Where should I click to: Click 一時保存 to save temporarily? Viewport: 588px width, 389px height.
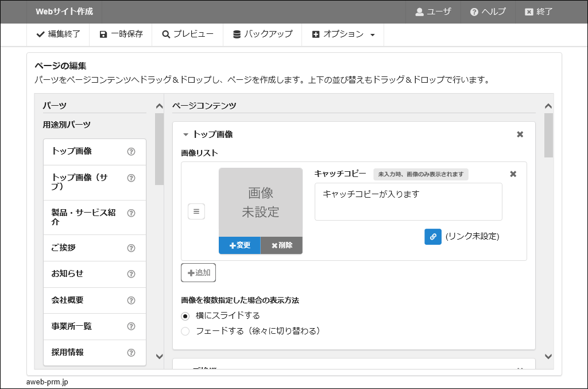coord(121,34)
